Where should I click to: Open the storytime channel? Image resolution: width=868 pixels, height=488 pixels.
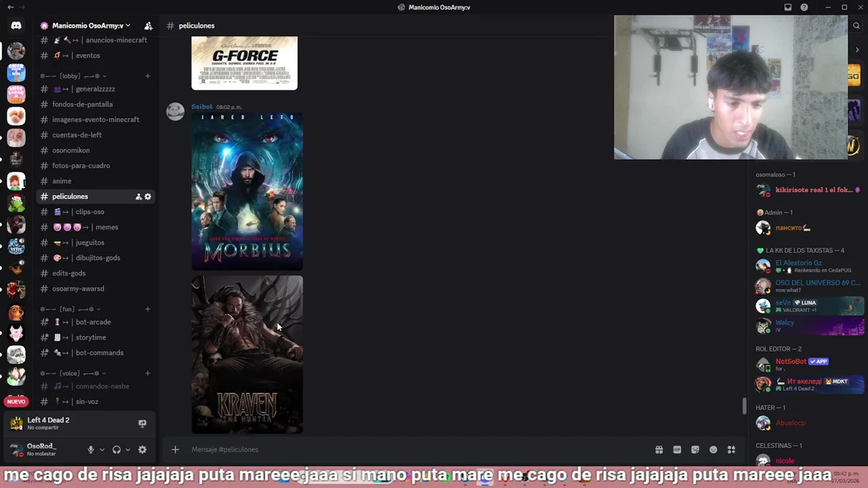pos(95,338)
